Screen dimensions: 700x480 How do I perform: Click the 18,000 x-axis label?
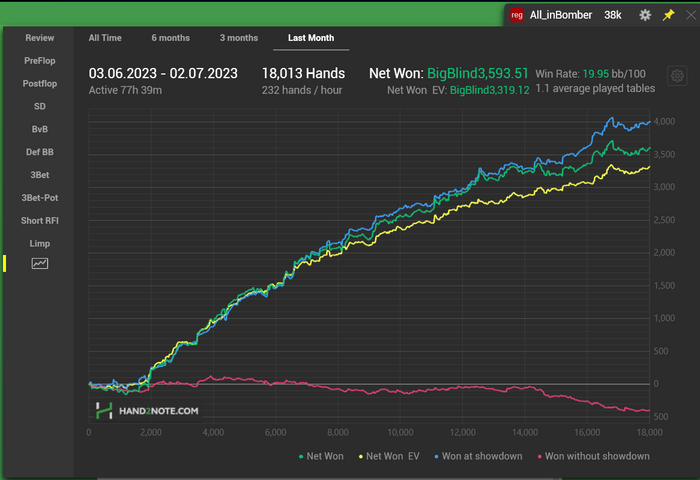tap(650, 432)
